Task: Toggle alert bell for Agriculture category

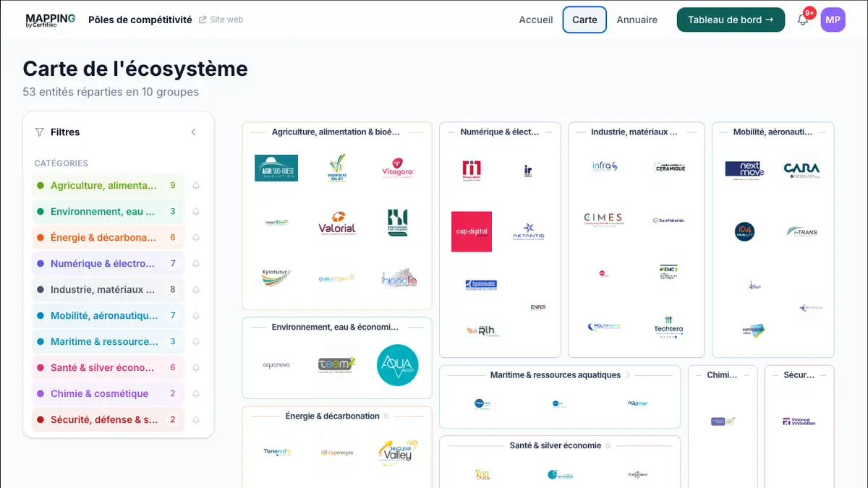Action: point(196,186)
